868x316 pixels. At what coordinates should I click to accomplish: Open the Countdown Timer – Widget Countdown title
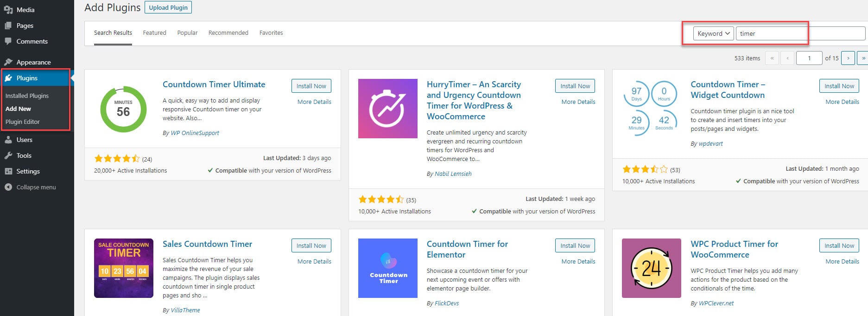[x=728, y=90]
